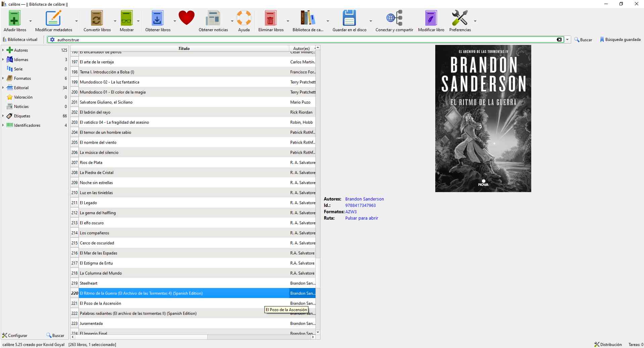Click the Distribución layout button

pyautogui.click(x=608, y=344)
